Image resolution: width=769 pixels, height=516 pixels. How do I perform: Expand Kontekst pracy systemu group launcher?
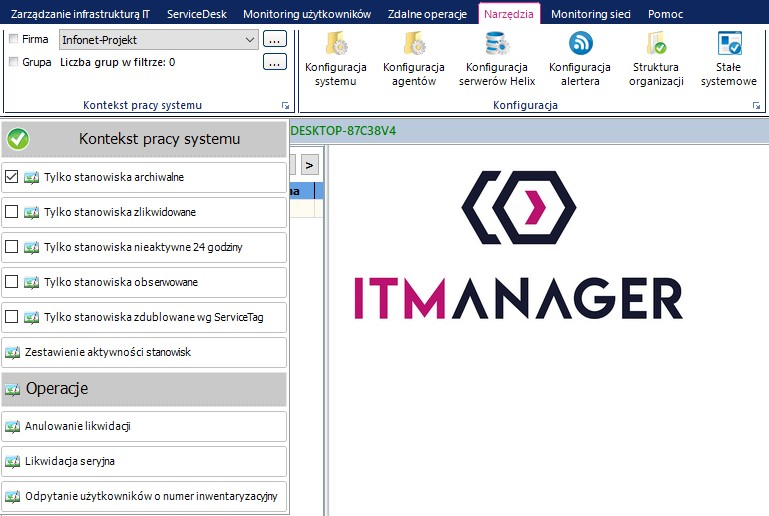tap(285, 105)
